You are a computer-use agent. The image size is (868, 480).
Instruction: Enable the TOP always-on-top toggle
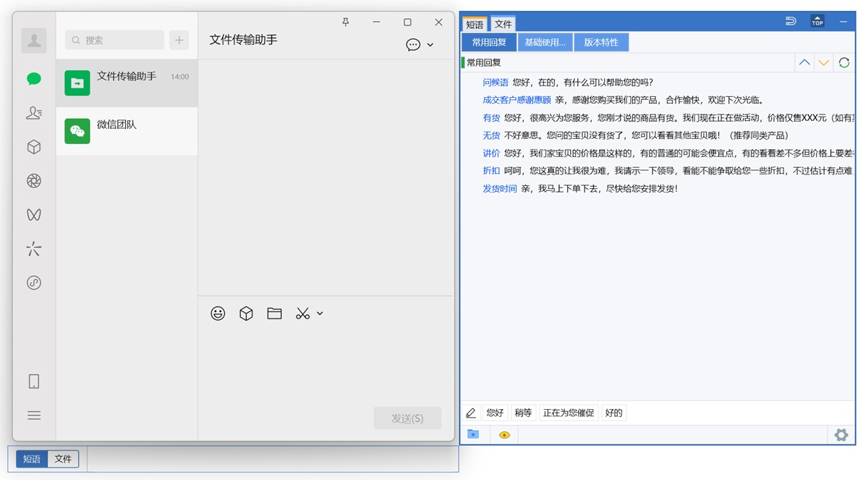point(817,22)
